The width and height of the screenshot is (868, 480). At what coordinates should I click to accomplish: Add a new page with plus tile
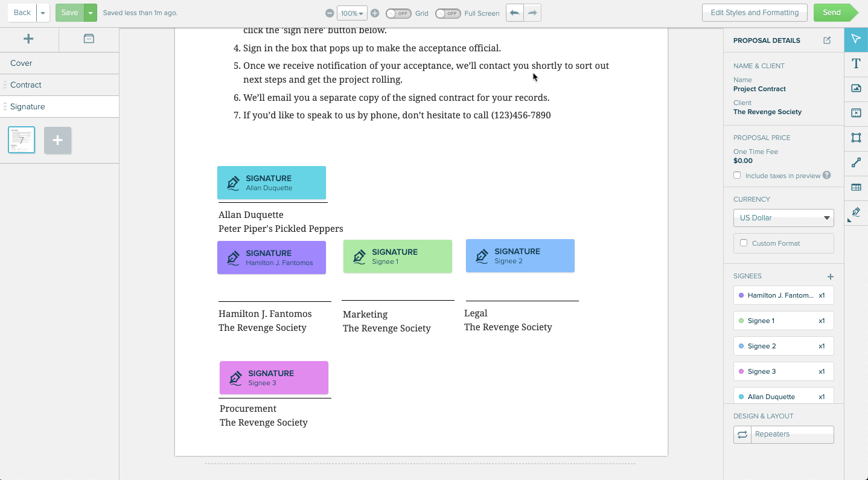coord(57,140)
